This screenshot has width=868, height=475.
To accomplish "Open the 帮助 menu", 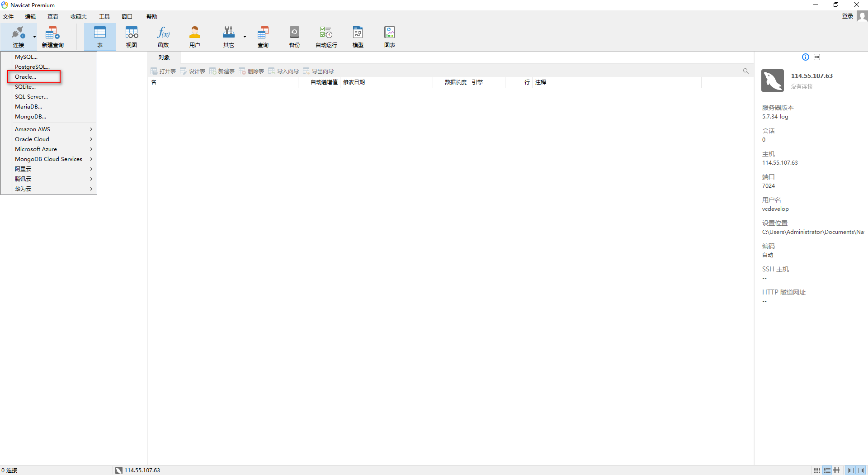I will pyautogui.click(x=152, y=17).
